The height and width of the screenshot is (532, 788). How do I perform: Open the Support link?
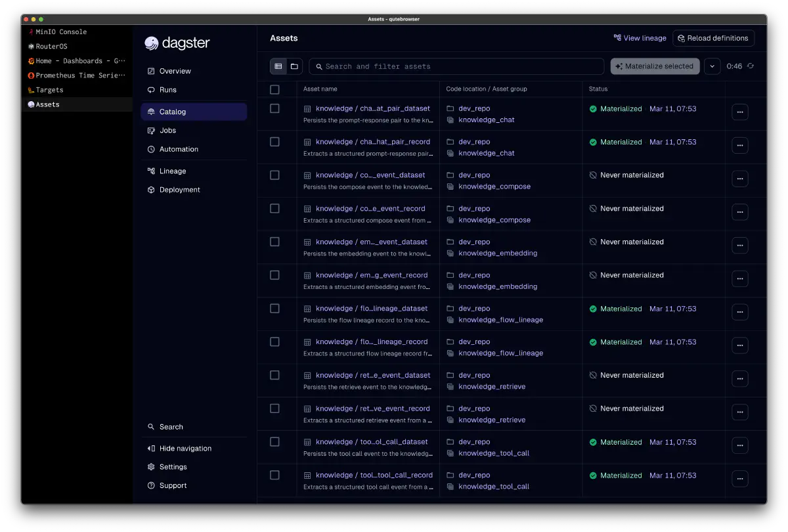pos(194,486)
